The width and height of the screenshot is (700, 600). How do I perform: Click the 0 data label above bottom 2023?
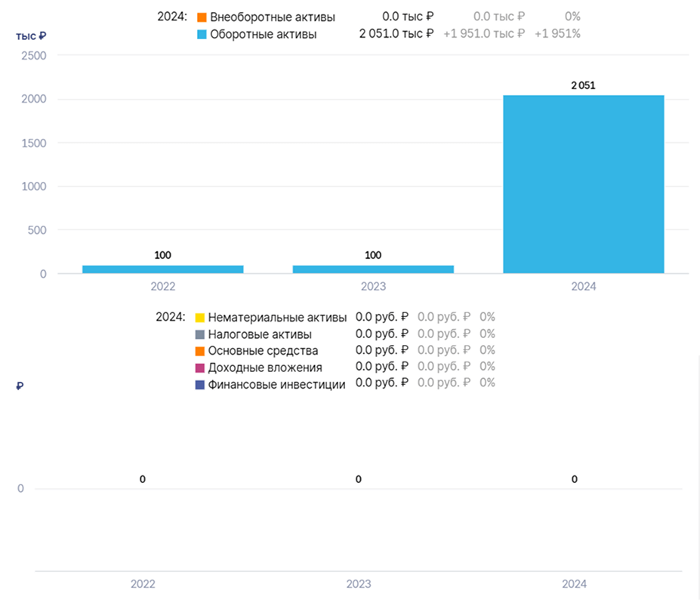point(359,479)
